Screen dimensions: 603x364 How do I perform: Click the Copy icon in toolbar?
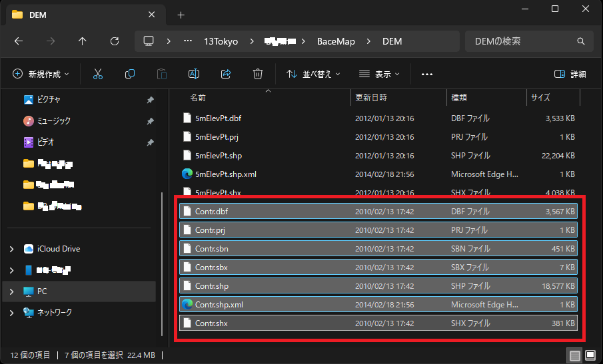point(130,74)
